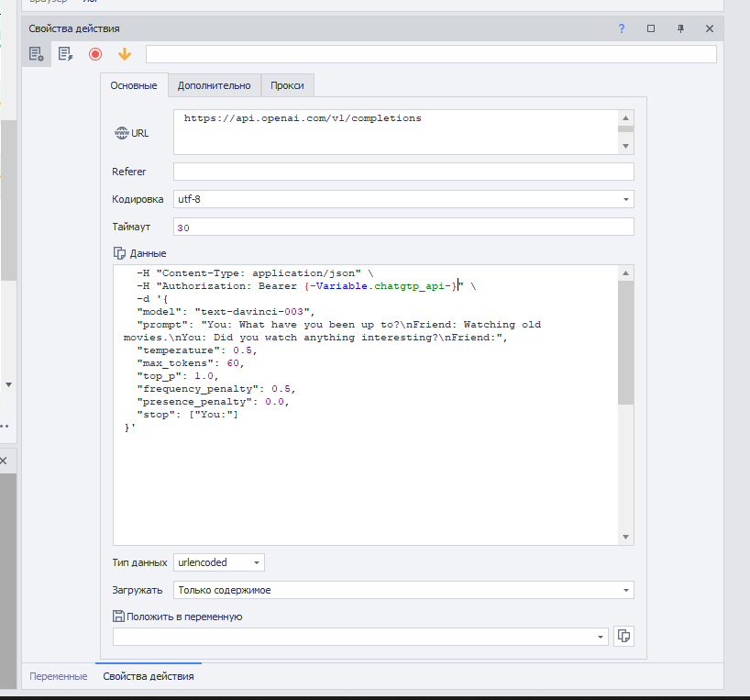Maximize the Свойства действия panel
This screenshot has height=700, width=750.
tap(651, 28)
